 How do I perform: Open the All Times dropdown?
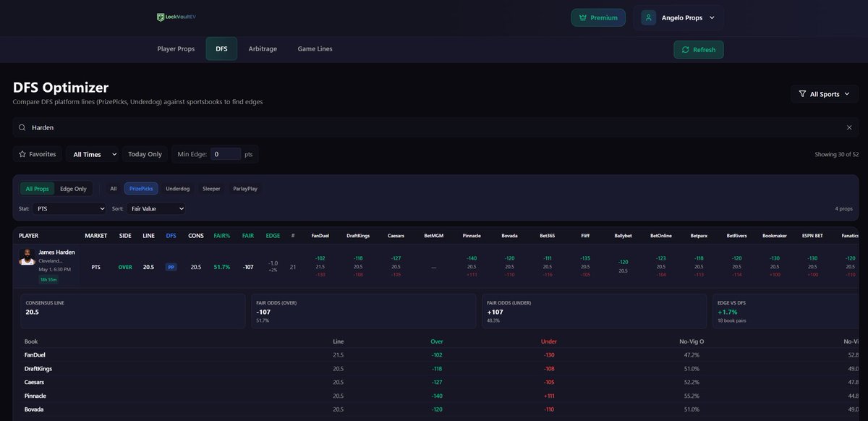(93, 154)
